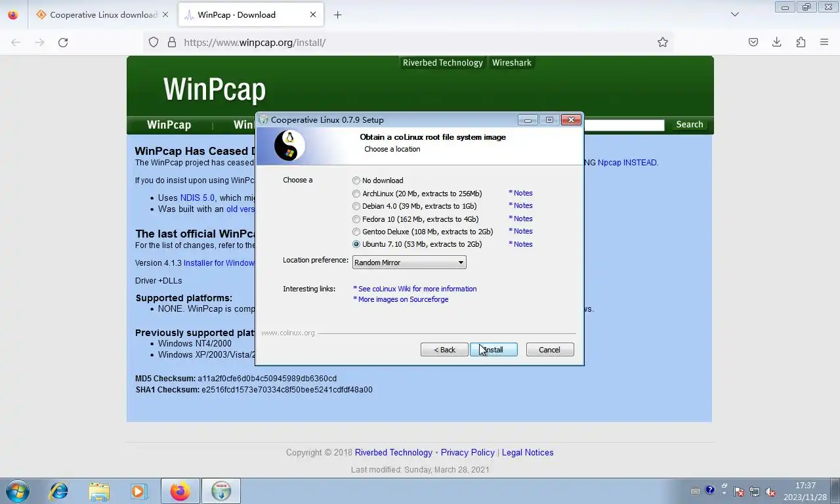Open Notes link for Fedora 10
Viewport: 840px width, 504px height.
click(521, 219)
